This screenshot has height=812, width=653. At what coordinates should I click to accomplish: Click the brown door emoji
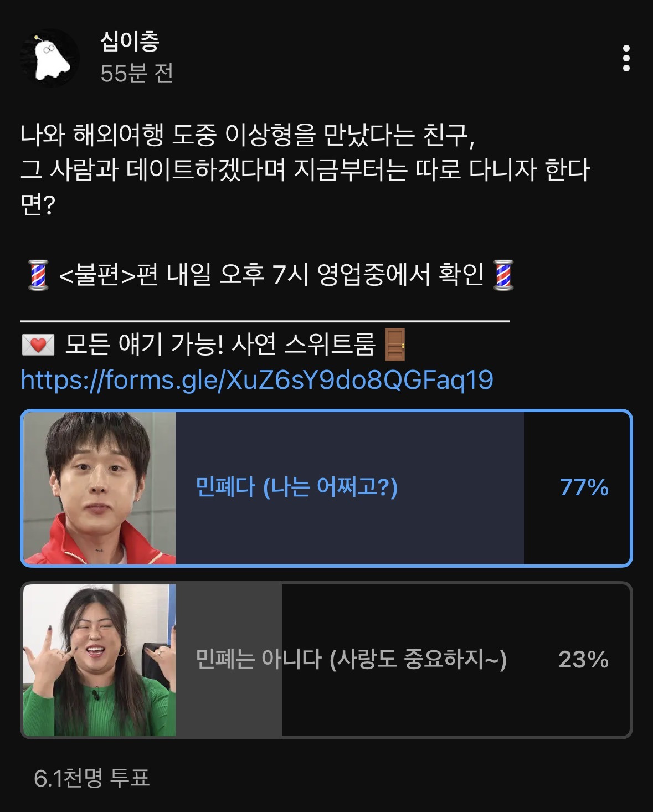coord(394,345)
